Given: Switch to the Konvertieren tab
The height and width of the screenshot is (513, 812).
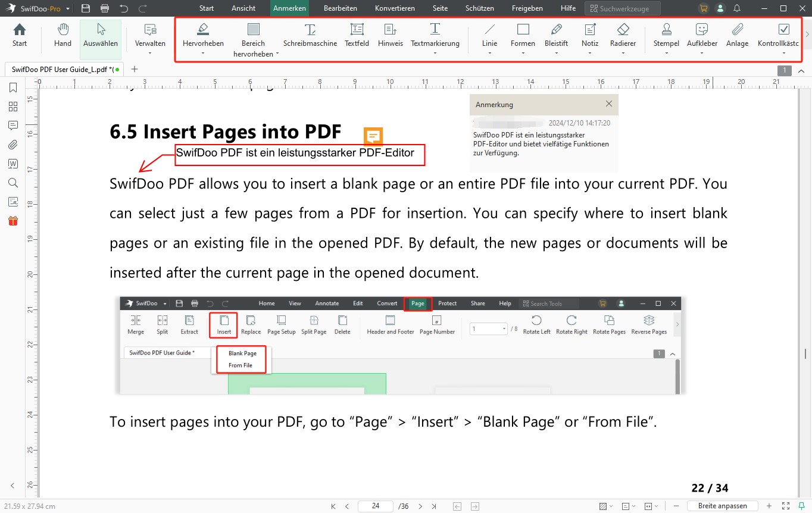Looking at the screenshot, I should pos(395,8).
